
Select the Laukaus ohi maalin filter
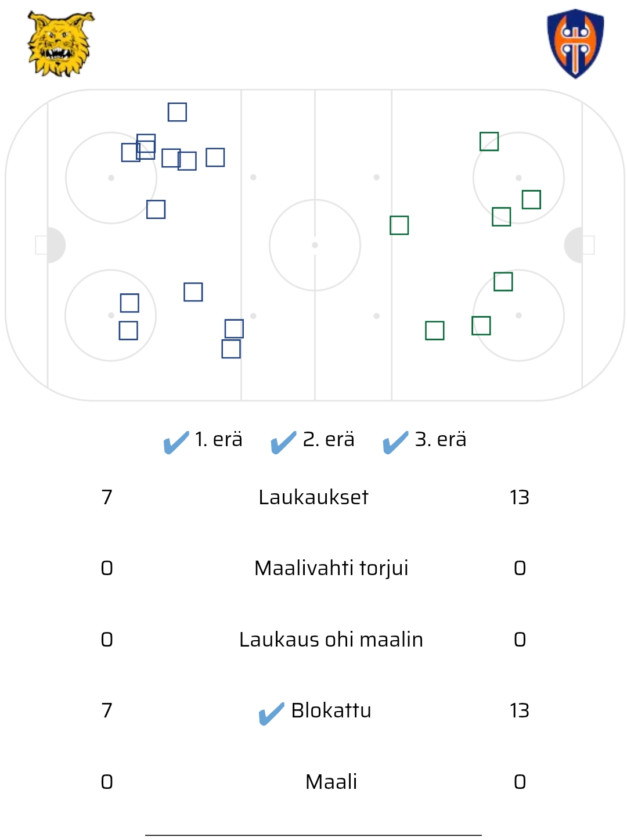coord(331,640)
